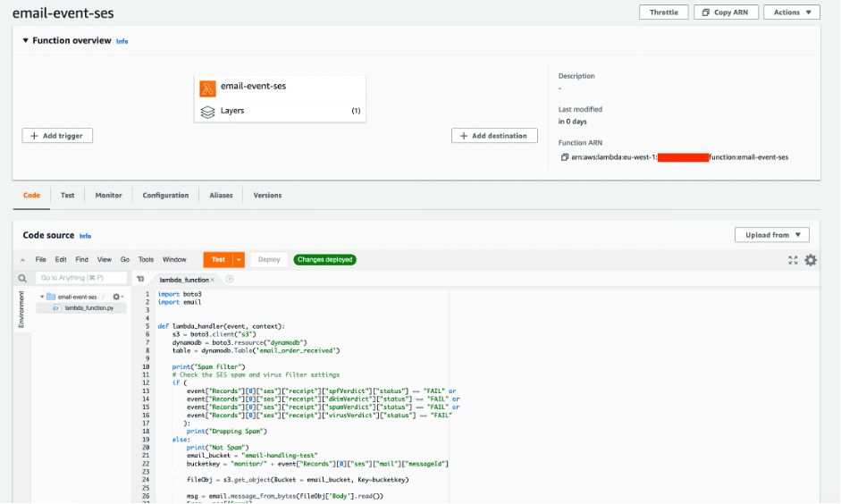841x504 pixels.
Task: Open the Tools menu in the editor
Action: pos(146,259)
